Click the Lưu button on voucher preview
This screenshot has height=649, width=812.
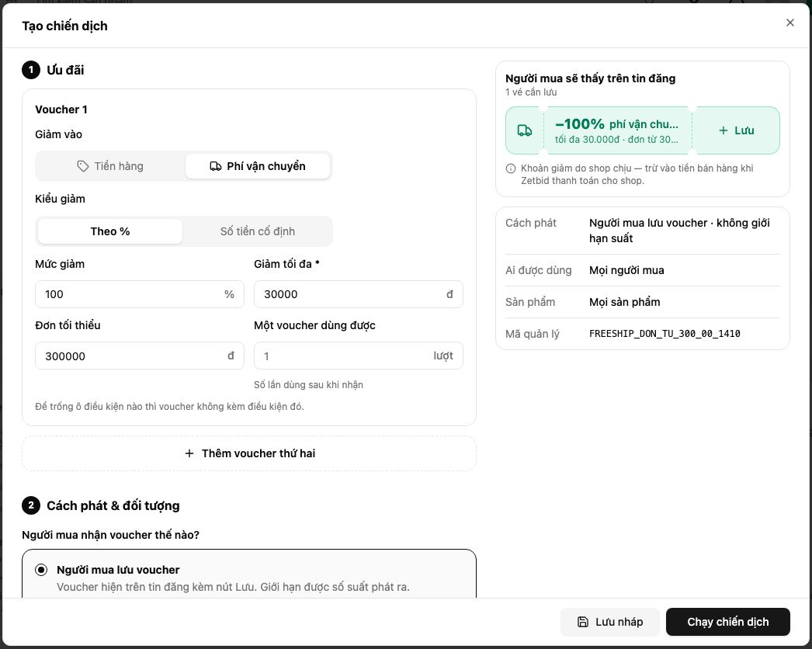pyautogui.click(x=736, y=130)
